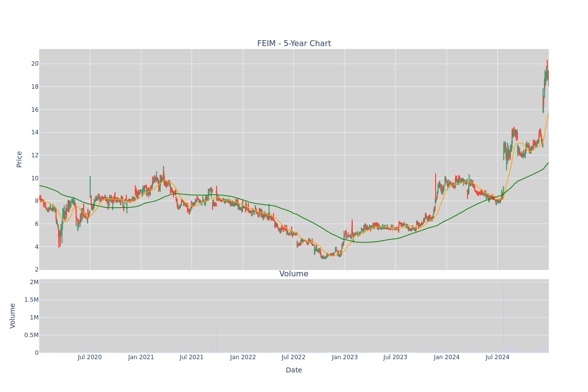Image resolution: width=588 pixels, height=392 pixels.
Task: Click price tick label 4
Action: coord(37,246)
